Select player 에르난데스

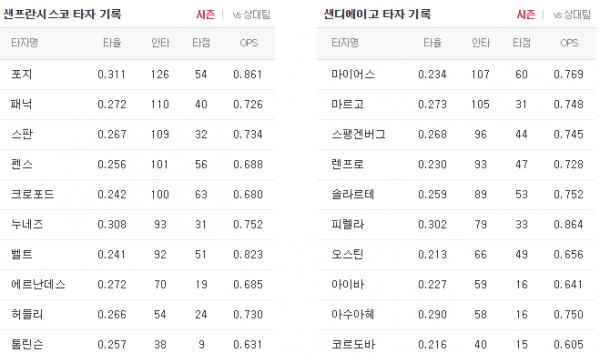click(137, 285)
